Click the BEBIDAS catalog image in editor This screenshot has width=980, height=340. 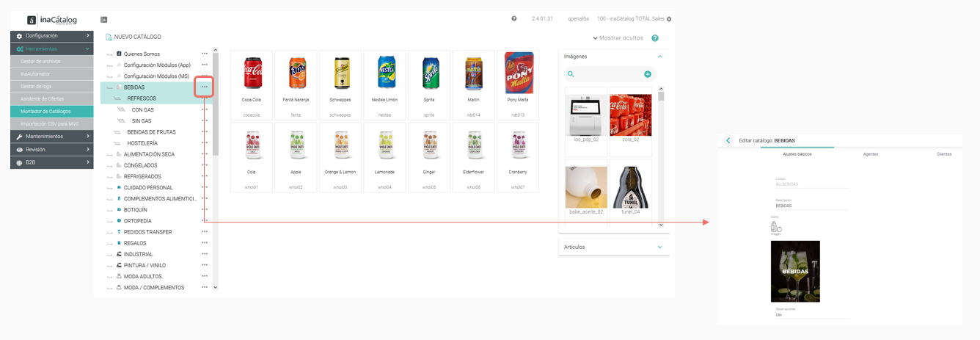tap(795, 271)
